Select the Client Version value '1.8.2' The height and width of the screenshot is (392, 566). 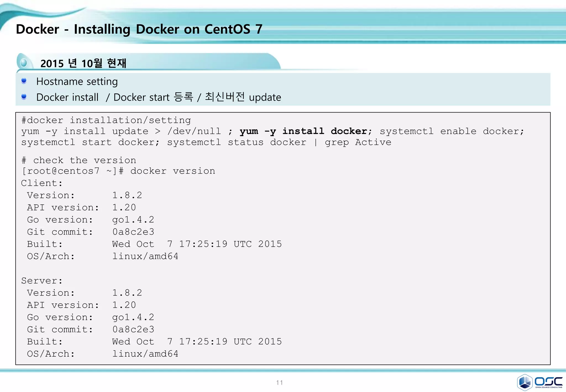pyautogui.click(x=127, y=195)
